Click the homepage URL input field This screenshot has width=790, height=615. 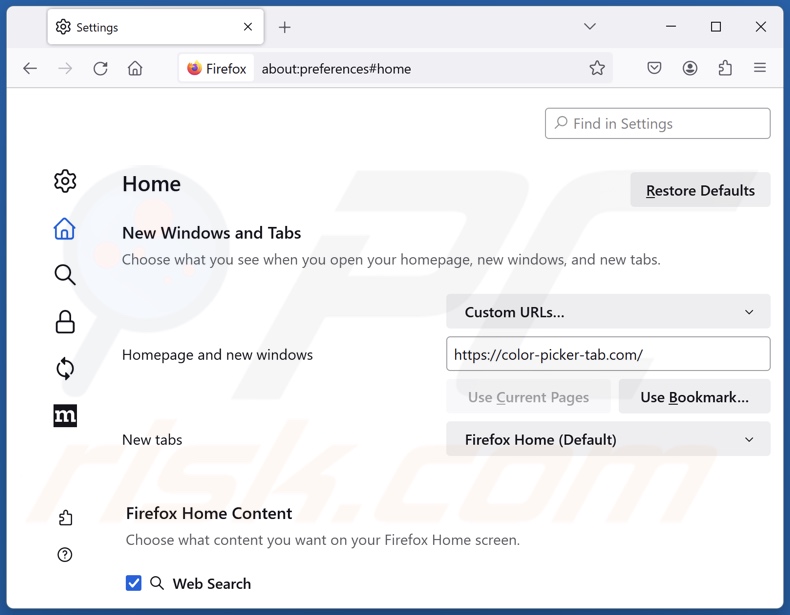point(608,354)
